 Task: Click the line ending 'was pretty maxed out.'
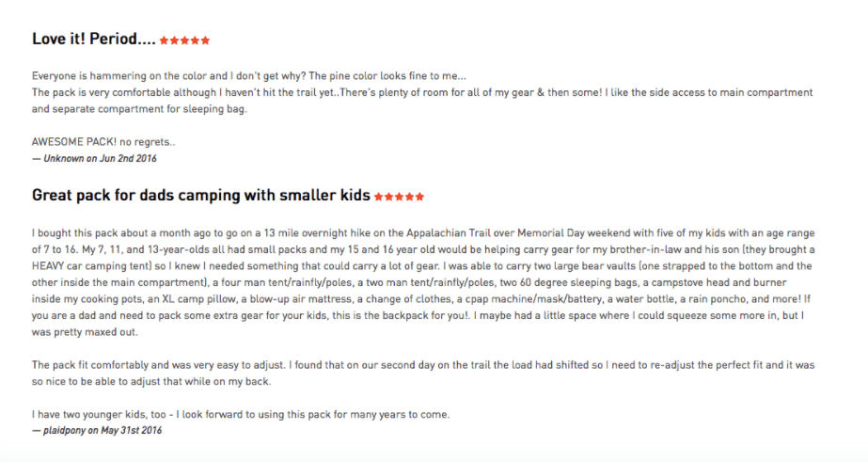click(x=85, y=332)
